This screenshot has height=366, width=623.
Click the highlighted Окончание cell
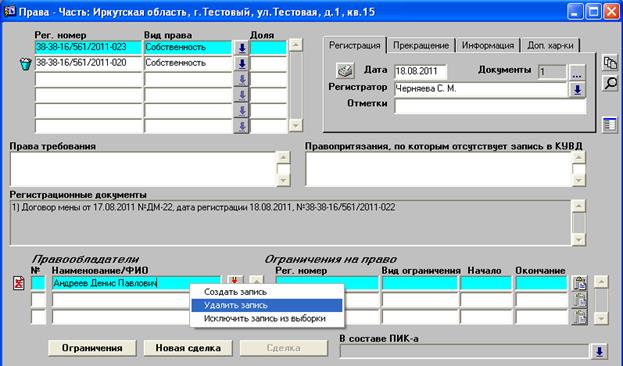pos(541,283)
